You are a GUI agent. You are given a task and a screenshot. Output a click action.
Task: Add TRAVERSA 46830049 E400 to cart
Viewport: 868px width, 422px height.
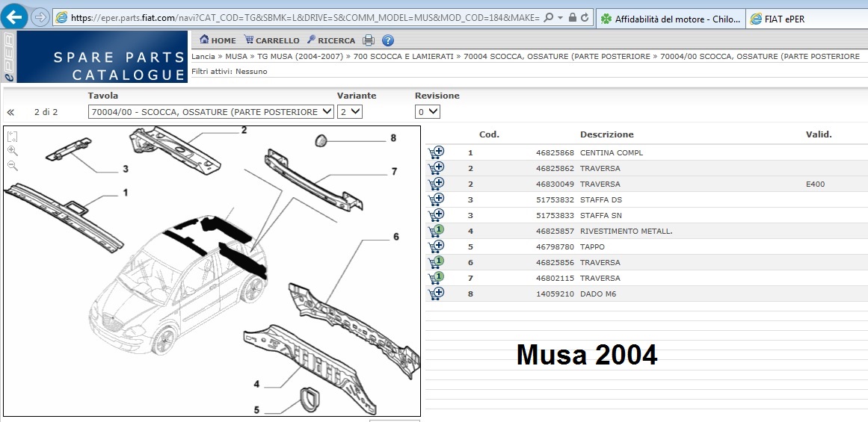pos(436,184)
